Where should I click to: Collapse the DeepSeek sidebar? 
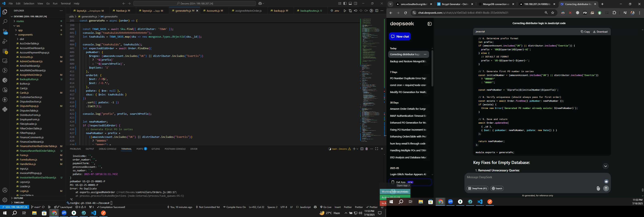(429, 24)
